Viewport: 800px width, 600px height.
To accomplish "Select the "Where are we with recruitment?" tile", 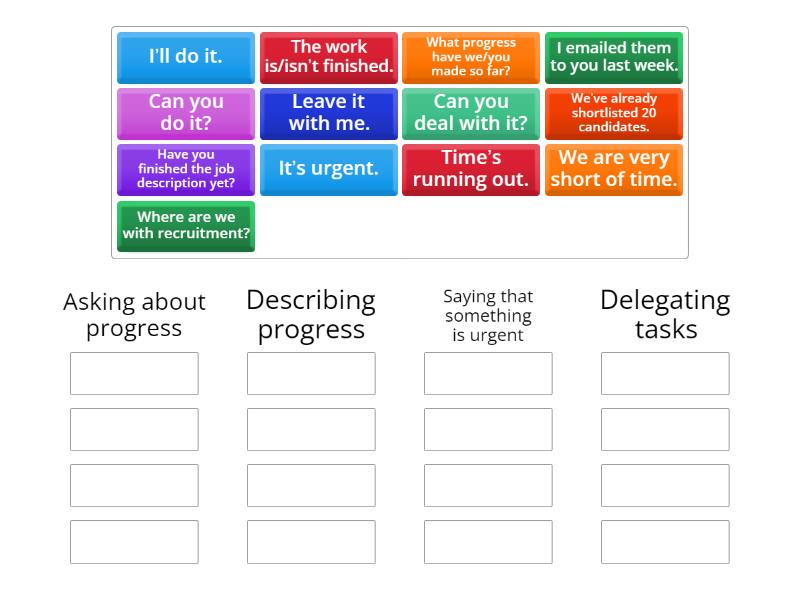I will coord(186,225).
